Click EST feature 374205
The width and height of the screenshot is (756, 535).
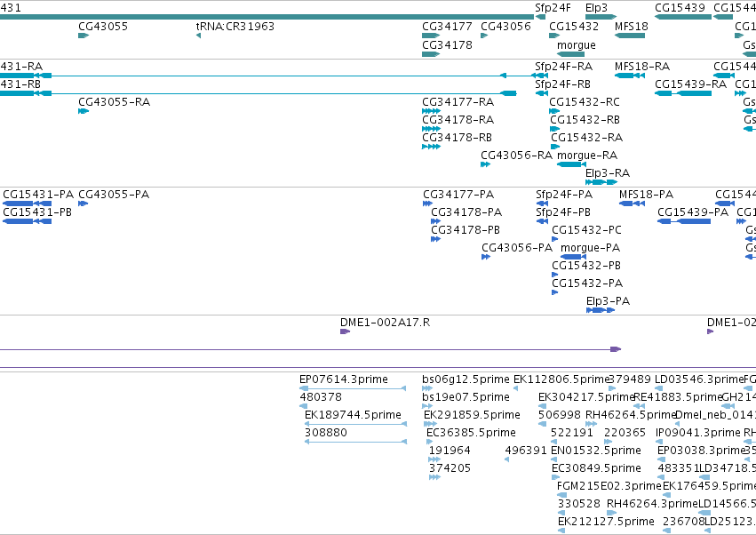(450, 469)
